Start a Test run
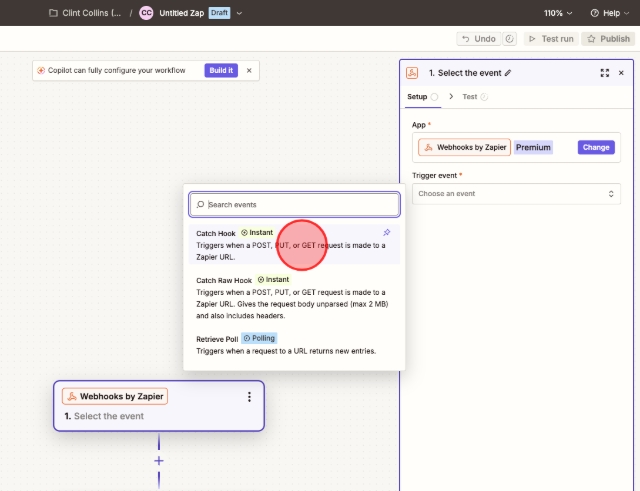 (x=551, y=39)
